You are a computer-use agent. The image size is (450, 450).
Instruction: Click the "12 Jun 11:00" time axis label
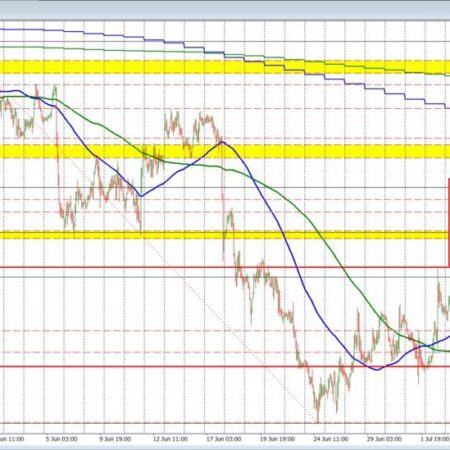(x=170, y=439)
